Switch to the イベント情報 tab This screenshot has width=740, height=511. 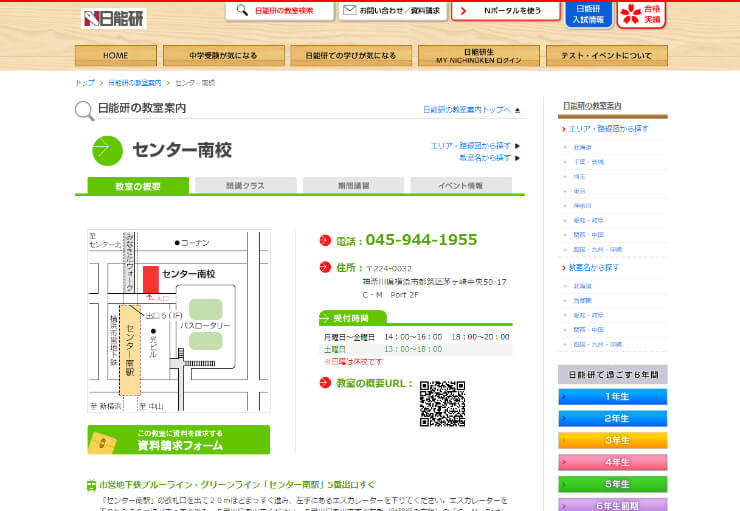(461, 185)
